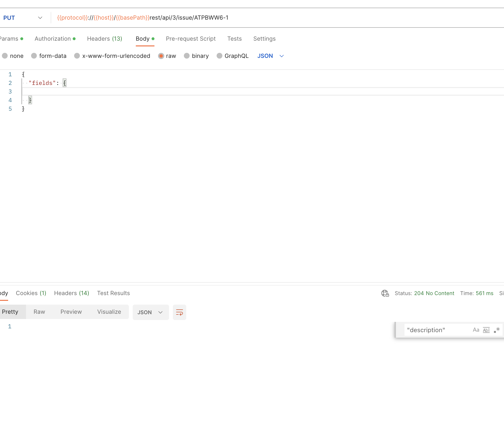Open the response Headers (14) tab
Viewport: 504px width, 429px height.
71,293
